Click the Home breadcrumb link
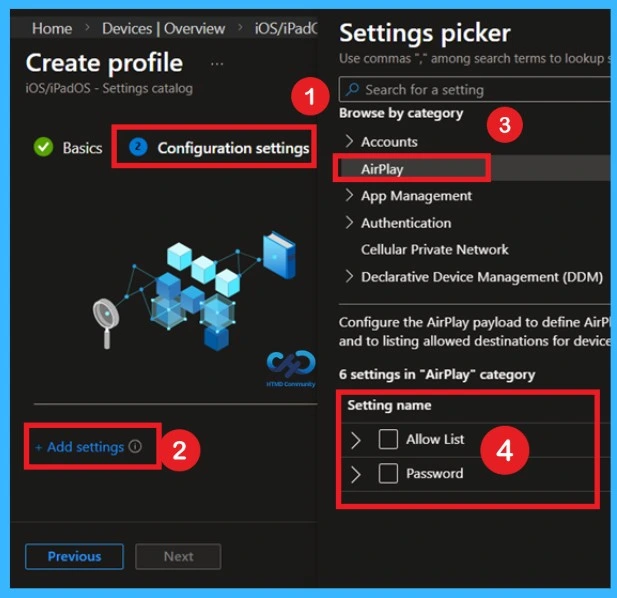This screenshot has width=617, height=598. [x=52, y=29]
